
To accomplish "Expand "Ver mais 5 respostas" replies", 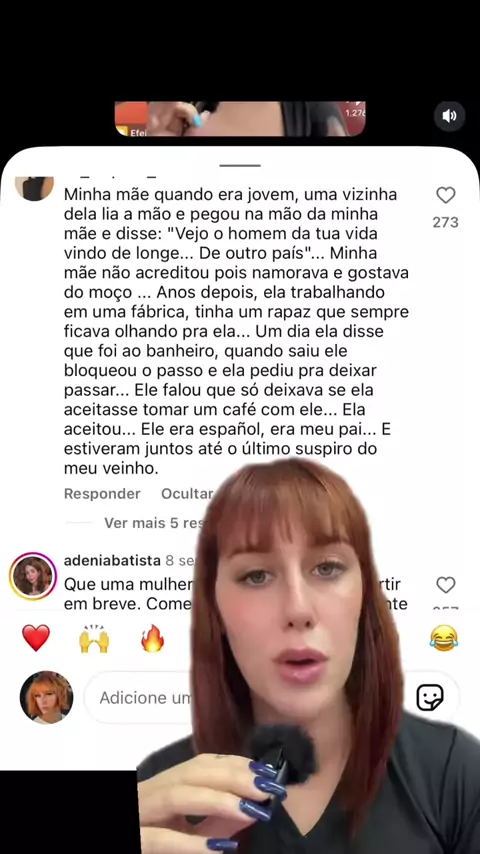I will [x=153, y=523].
